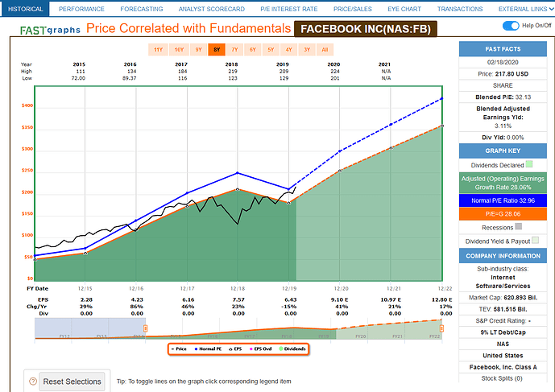Click right handle of range slider
This screenshot has width=555, height=392.
click(441, 328)
